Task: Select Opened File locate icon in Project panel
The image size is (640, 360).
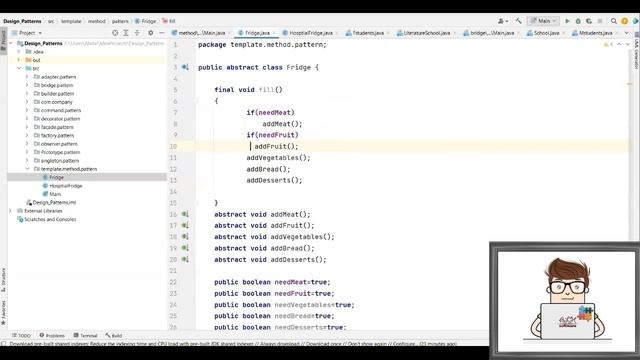Action: coord(115,33)
